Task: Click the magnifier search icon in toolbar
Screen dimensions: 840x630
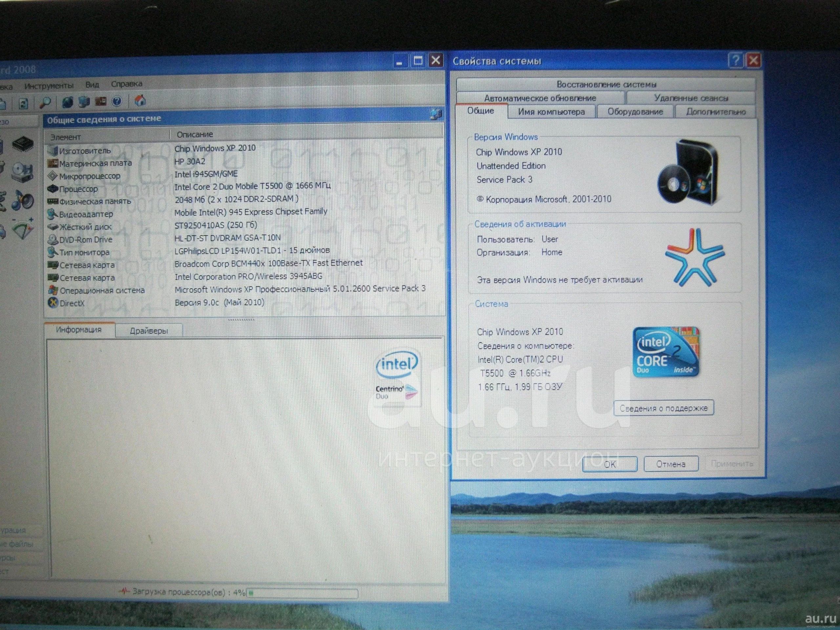Action: [x=46, y=102]
